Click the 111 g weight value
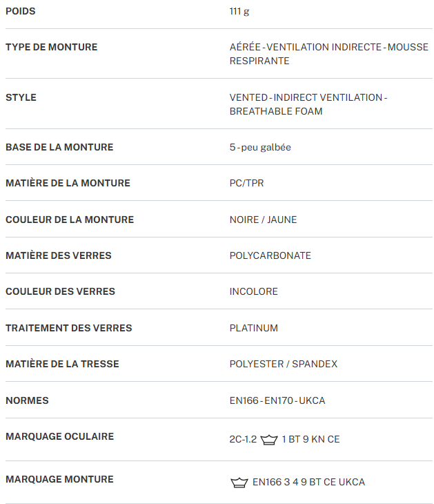434x504 pixels. point(239,11)
